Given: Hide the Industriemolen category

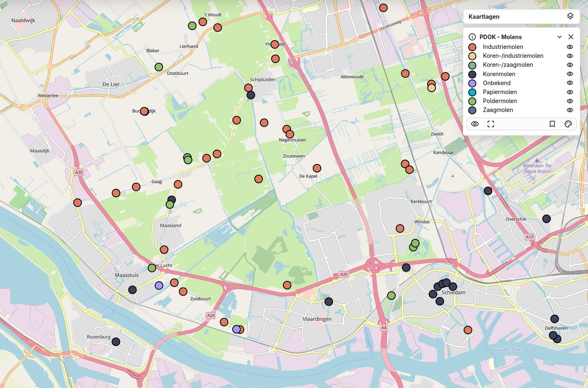Looking at the screenshot, I should pos(570,47).
